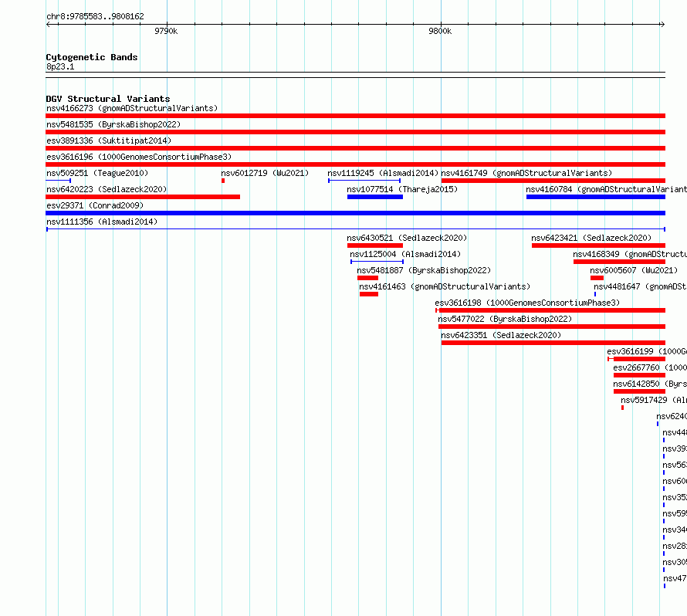687x616 pixels.
Task: Click the nsv1119245 (Alsmadi2014) label
Action: 383,173
